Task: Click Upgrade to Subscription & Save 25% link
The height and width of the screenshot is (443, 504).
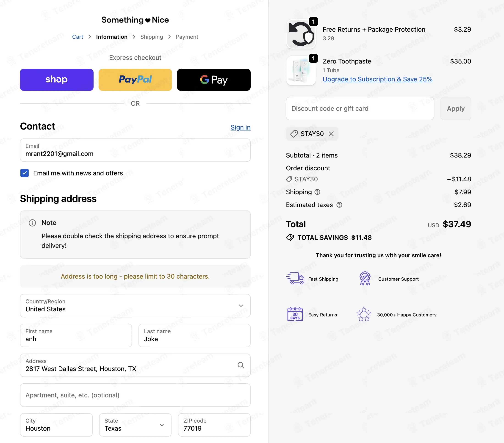Action: 377,79
